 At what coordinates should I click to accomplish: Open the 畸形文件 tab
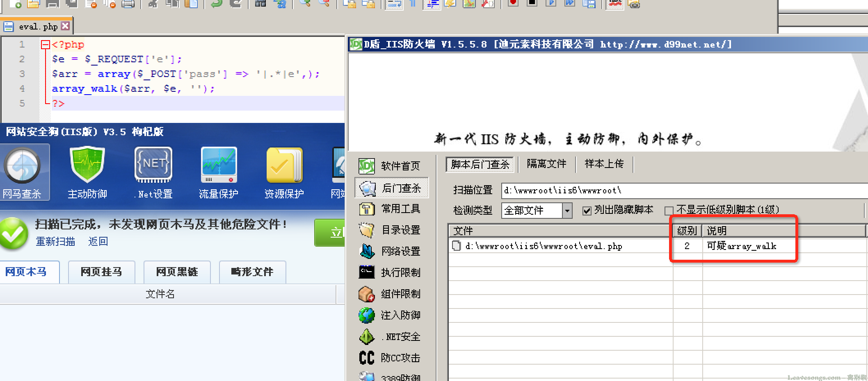coord(252,272)
